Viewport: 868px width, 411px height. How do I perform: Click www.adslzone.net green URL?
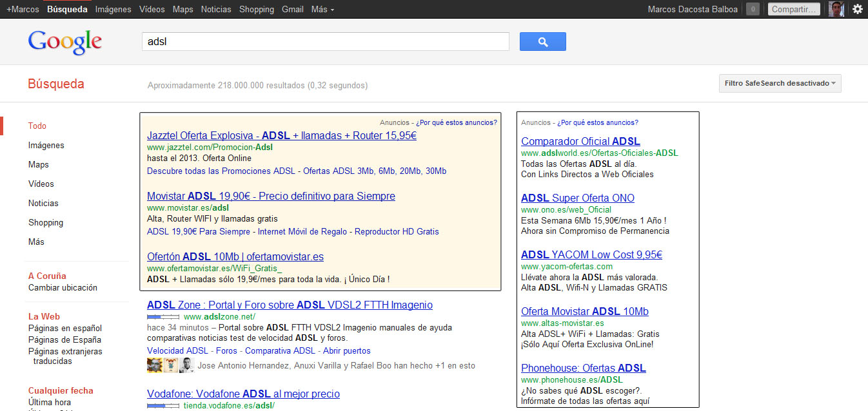click(219, 316)
